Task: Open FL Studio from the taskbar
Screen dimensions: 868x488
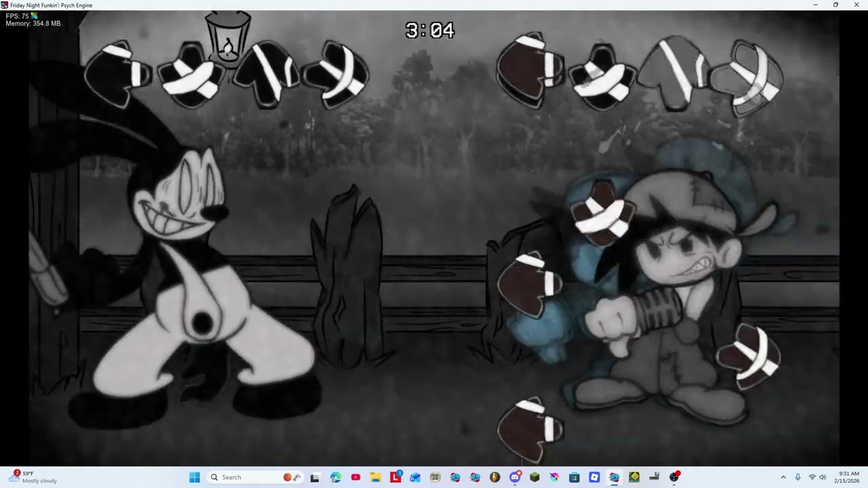Action: 495,477
